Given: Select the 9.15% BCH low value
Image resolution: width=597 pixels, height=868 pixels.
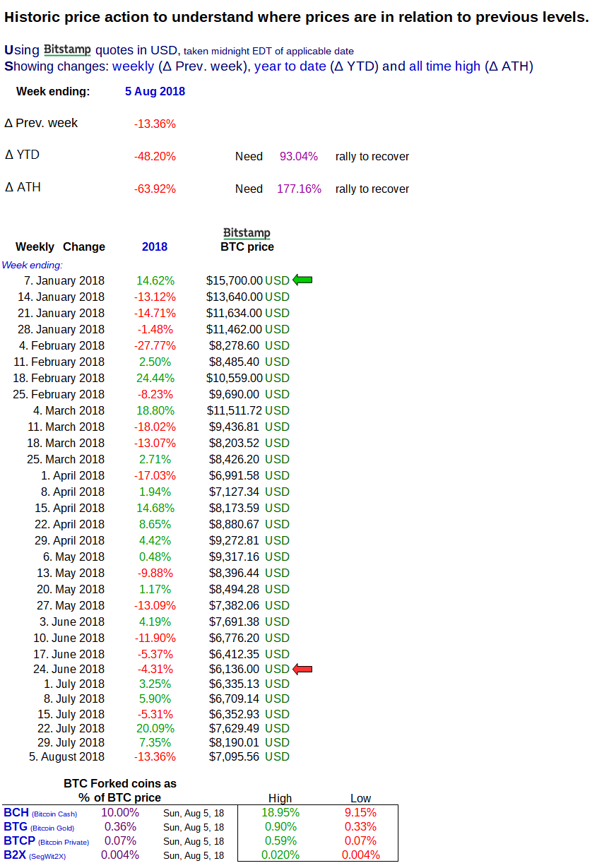Looking at the screenshot, I should (360, 813).
